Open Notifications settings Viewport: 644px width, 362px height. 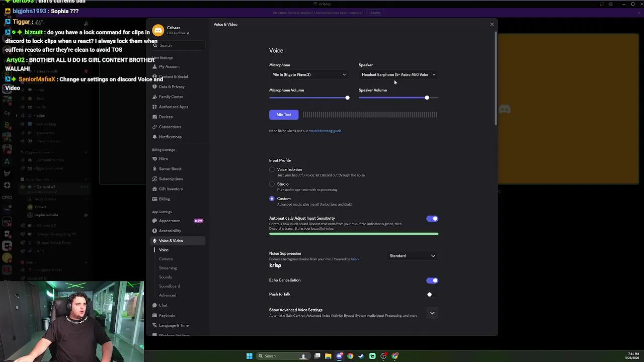click(178, 137)
